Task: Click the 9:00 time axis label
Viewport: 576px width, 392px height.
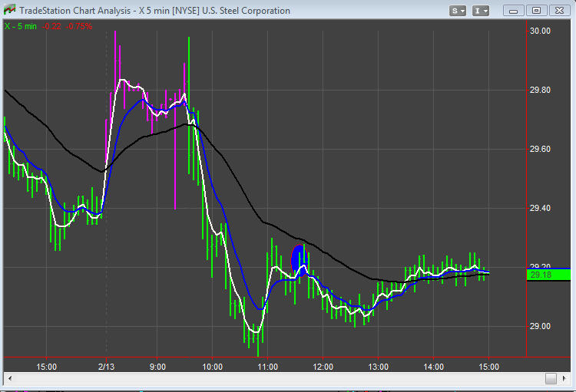Action: click(x=157, y=367)
